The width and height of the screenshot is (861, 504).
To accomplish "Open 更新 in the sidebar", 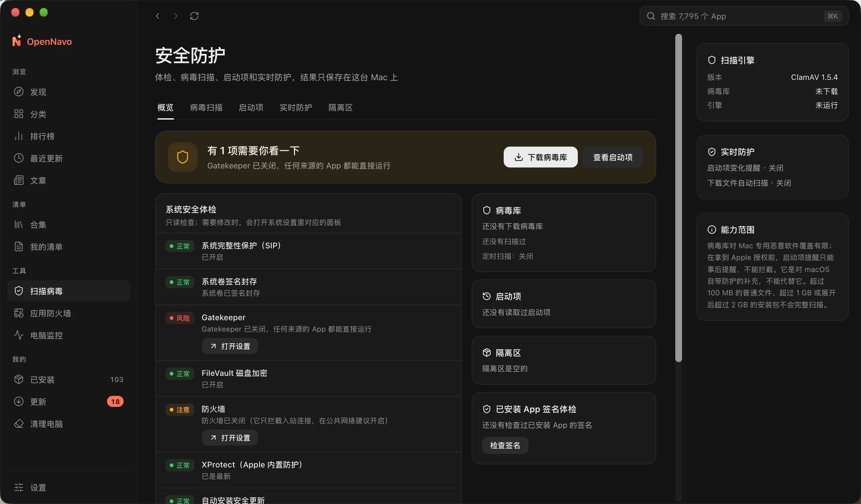I will [x=68, y=402].
